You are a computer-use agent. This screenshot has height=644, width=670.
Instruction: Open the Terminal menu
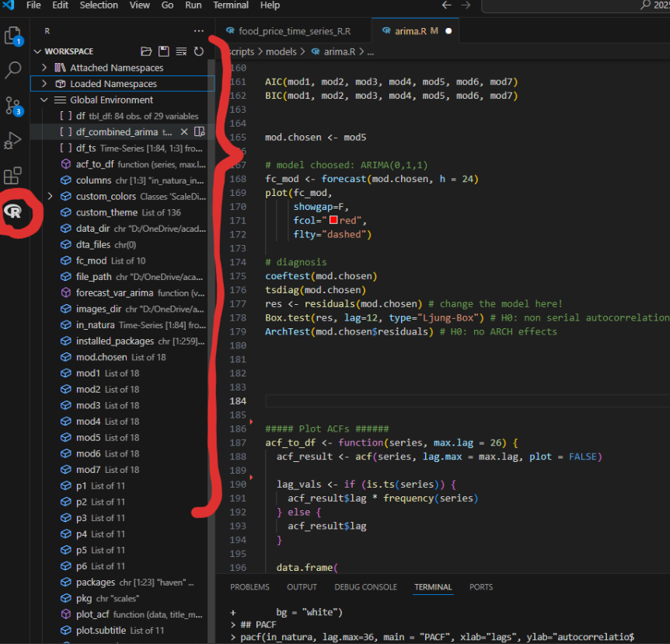(231, 5)
